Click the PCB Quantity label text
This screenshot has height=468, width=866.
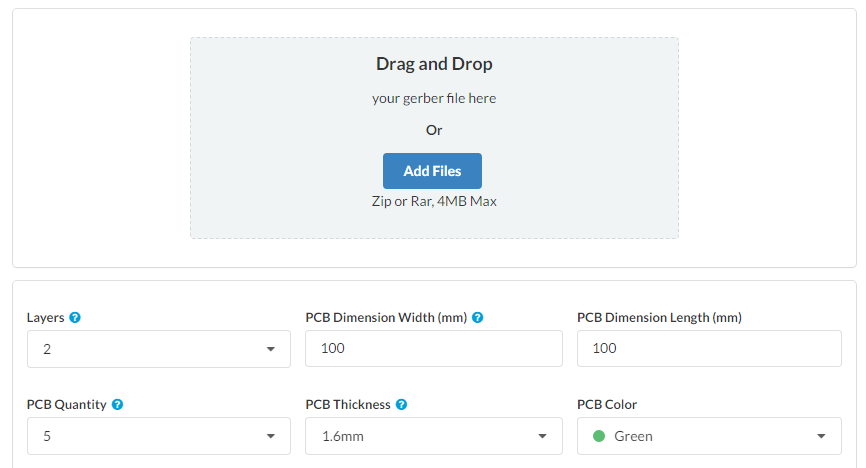point(67,404)
